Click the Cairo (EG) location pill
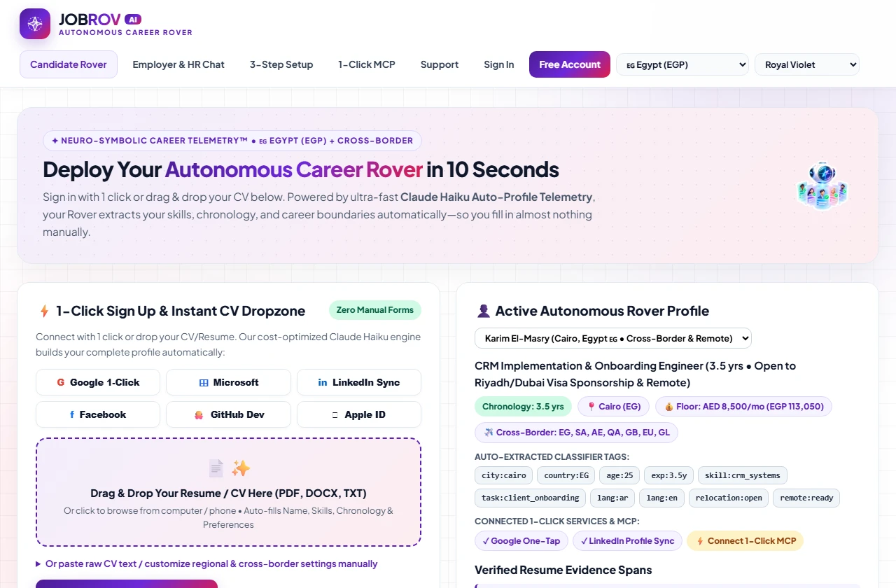The image size is (896, 588). [x=614, y=407]
